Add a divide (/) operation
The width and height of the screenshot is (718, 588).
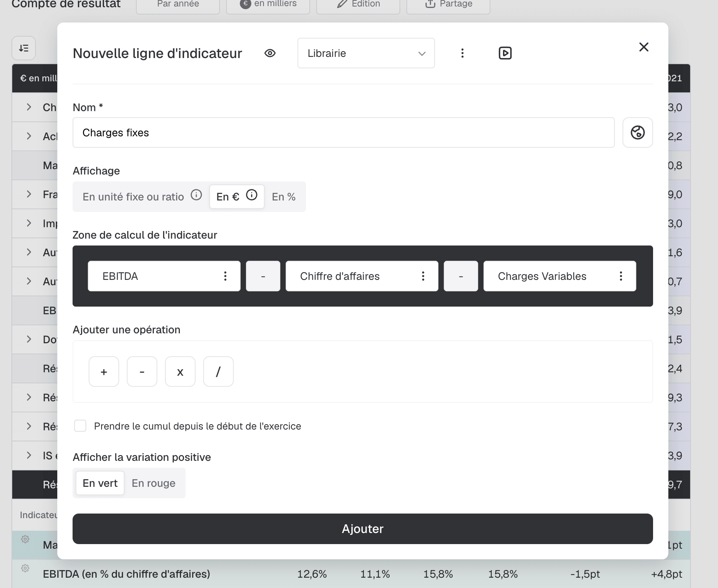point(218,372)
